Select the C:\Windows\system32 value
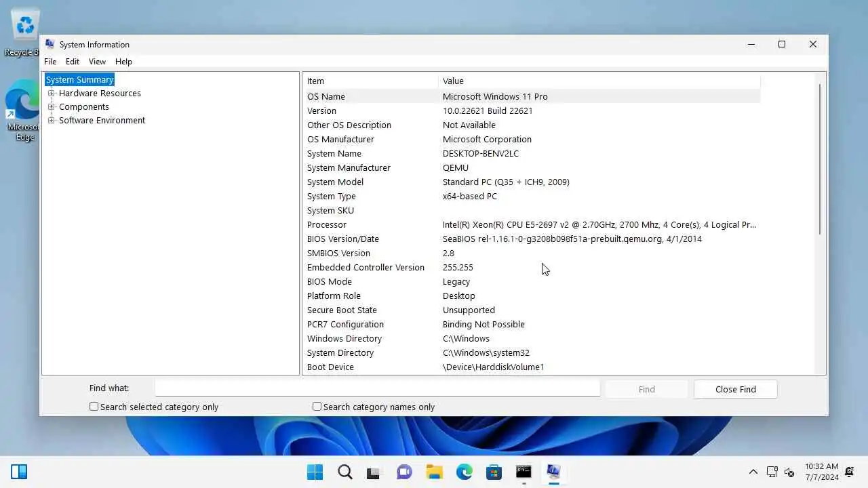Viewport: 868px width, 488px height. pyautogui.click(x=486, y=352)
